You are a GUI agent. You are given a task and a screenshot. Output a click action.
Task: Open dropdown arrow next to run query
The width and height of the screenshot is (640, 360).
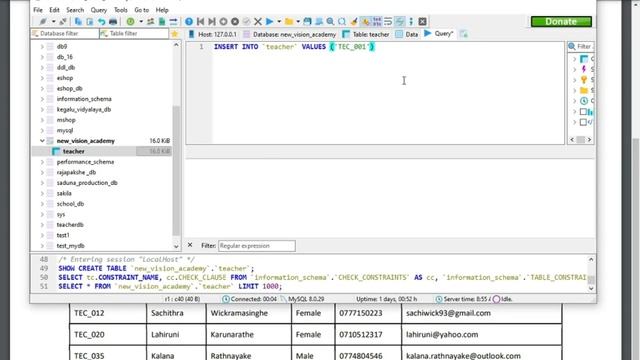[x=279, y=22]
